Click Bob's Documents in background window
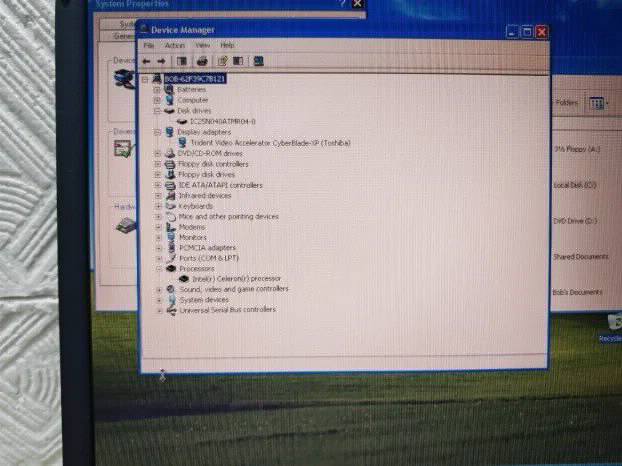The image size is (622, 466). [578, 292]
